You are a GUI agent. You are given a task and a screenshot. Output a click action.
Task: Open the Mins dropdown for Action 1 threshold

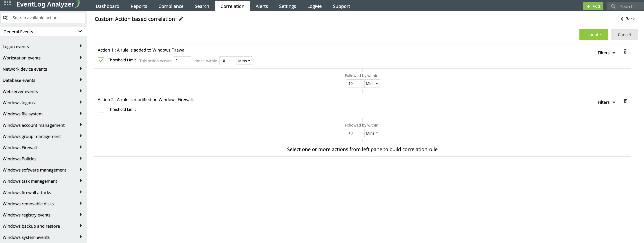pyautogui.click(x=244, y=61)
